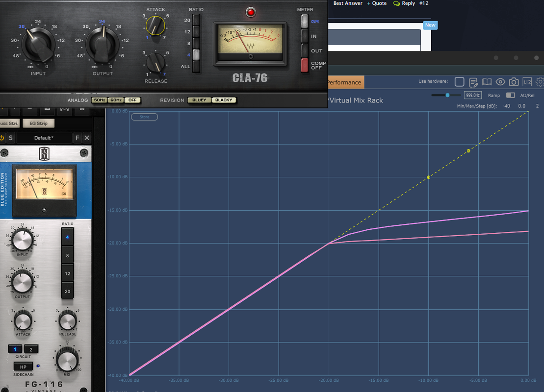The width and height of the screenshot is (544, 392).
Task: Set analog mode to 60Hz
Action: [116, 100]
